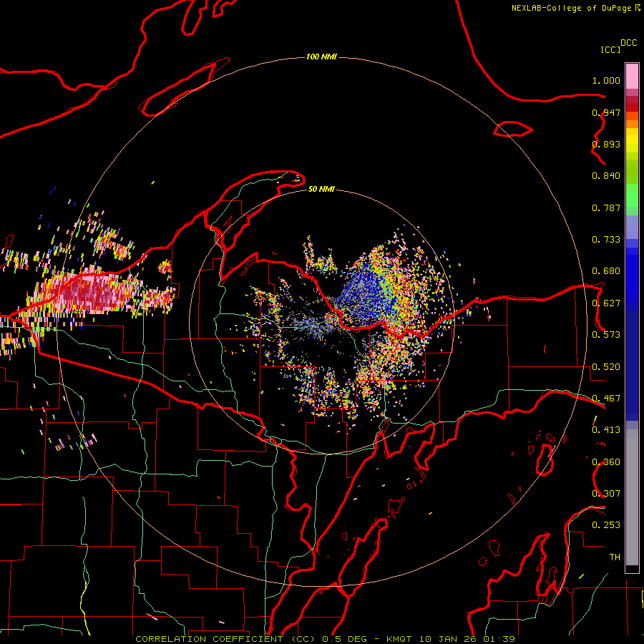
Task: Select the [CC] unit label
Action: click(x=610, y=49)
